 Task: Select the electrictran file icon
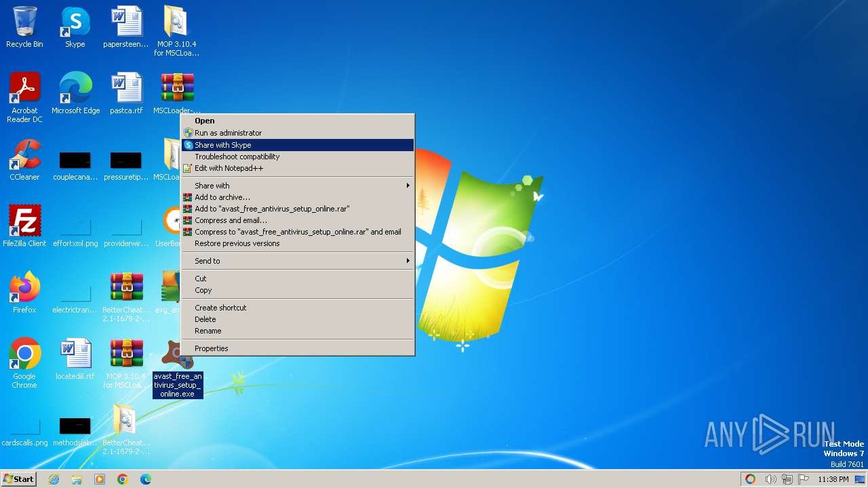pos(75,299)
